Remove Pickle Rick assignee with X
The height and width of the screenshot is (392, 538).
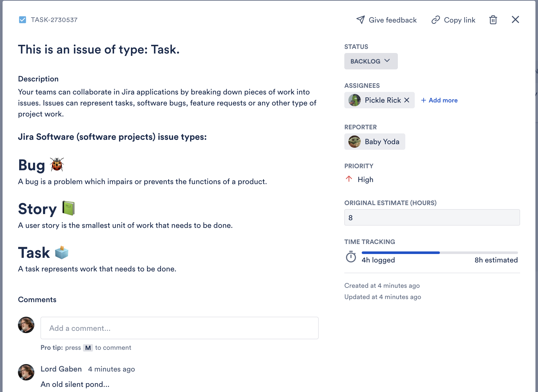pos(407,100)
